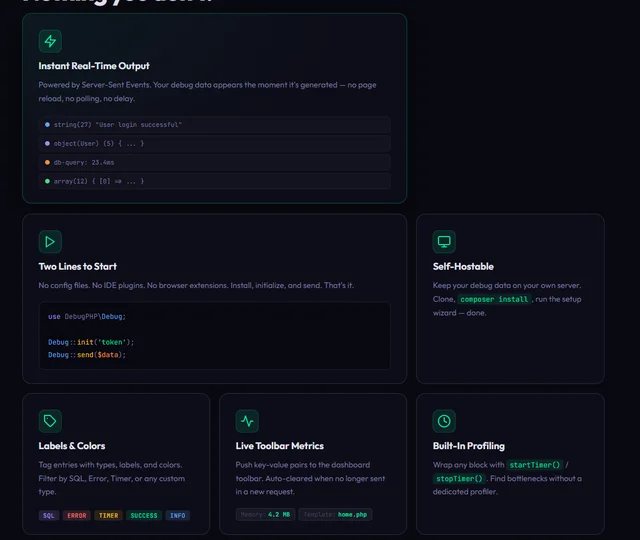Click the string(27) "User login successful" row
This screenshot has height=540, width=640.
click(x=215, y=124)
